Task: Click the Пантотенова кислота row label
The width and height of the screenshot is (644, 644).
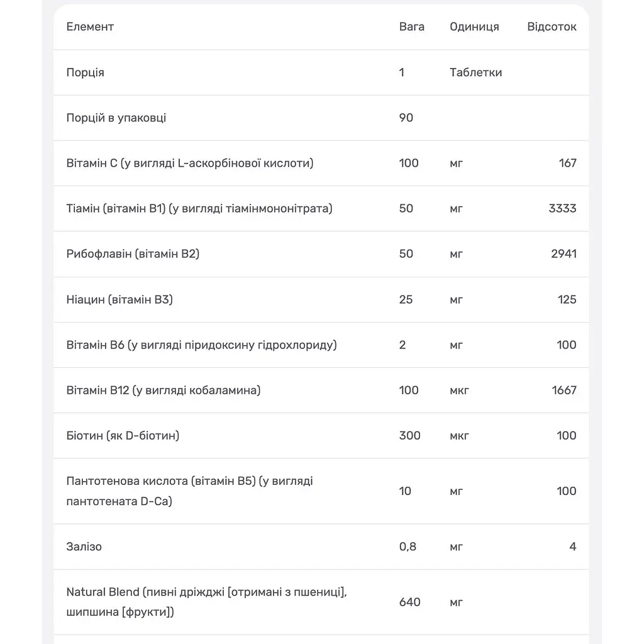Action: tap(189, 491)
